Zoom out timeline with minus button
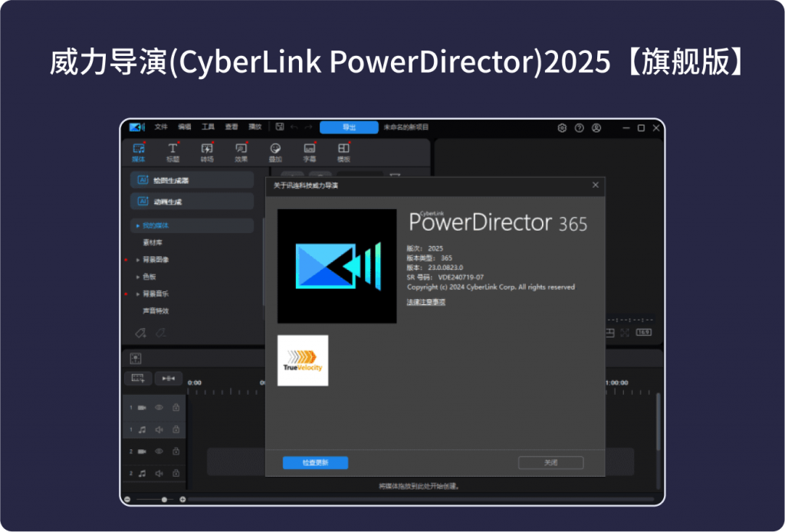Screen dimensions: 785x532 tap(127, 500)
